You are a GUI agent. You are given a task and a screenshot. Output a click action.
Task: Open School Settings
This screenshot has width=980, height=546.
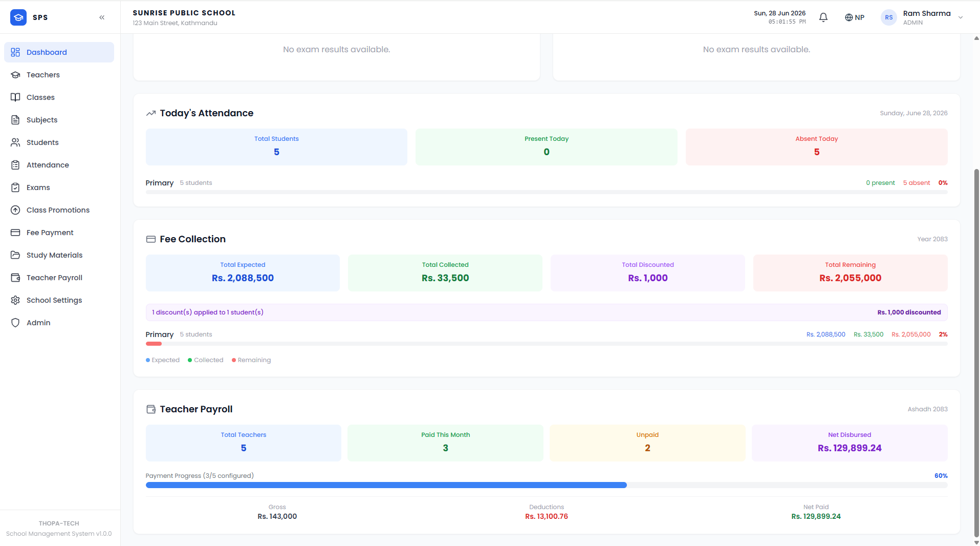pos(59,300)
